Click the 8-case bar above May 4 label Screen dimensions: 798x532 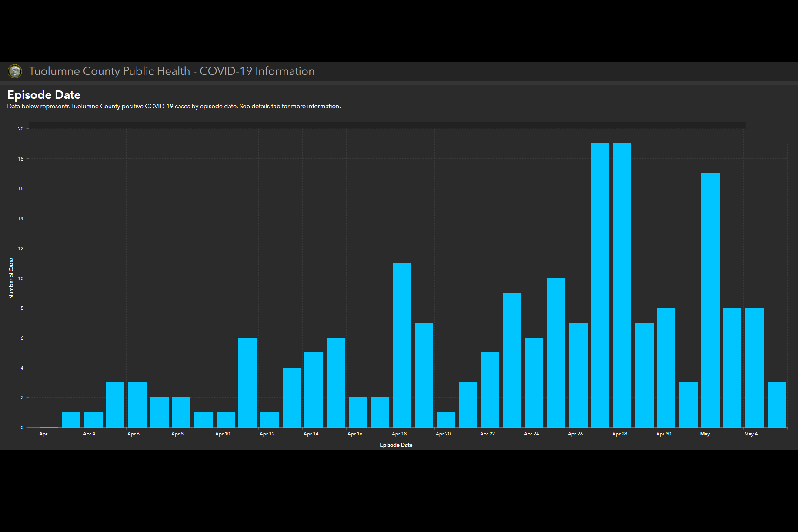(x=755, y=368)
